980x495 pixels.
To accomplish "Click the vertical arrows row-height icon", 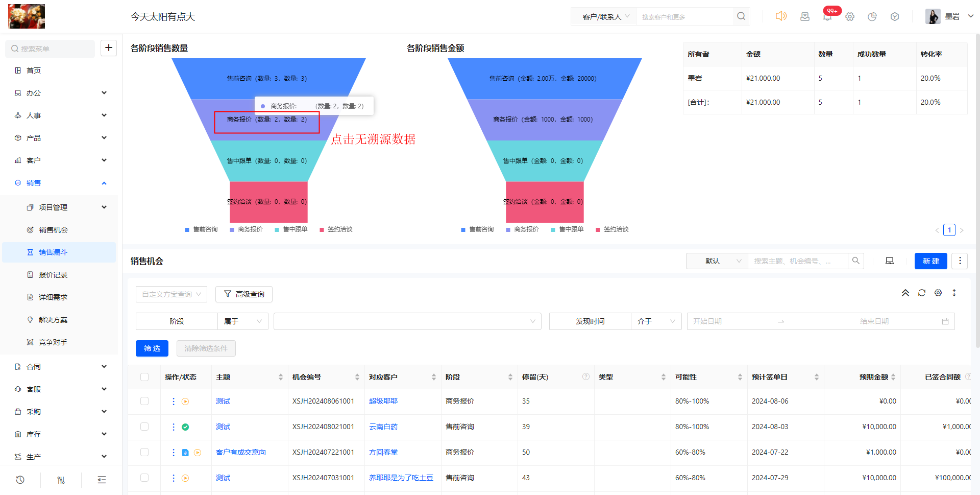I will coord(954,293).
